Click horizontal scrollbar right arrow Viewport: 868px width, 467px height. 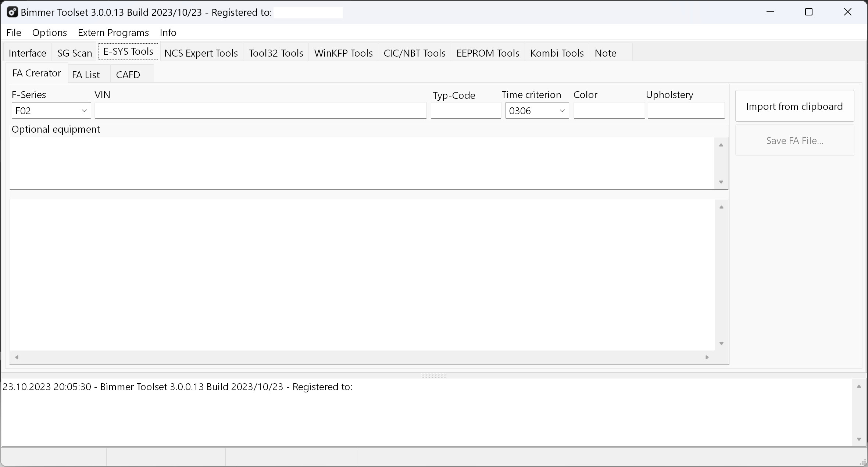click(x=707, y=357)
